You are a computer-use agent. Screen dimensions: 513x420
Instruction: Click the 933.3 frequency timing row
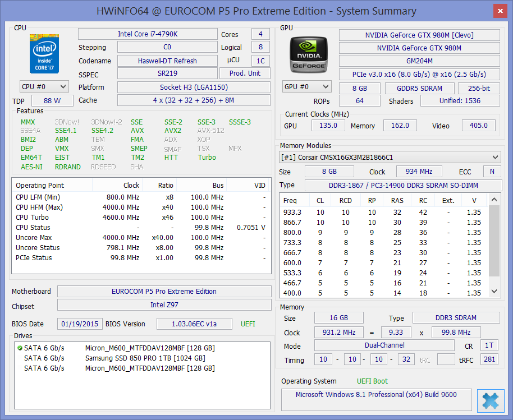coord(384,213)
